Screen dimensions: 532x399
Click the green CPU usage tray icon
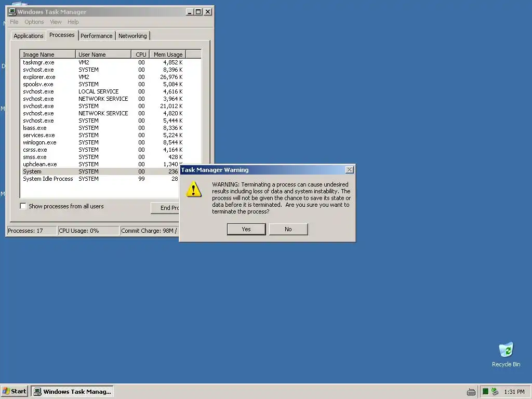pyautogui.click(x=486, y=392)
